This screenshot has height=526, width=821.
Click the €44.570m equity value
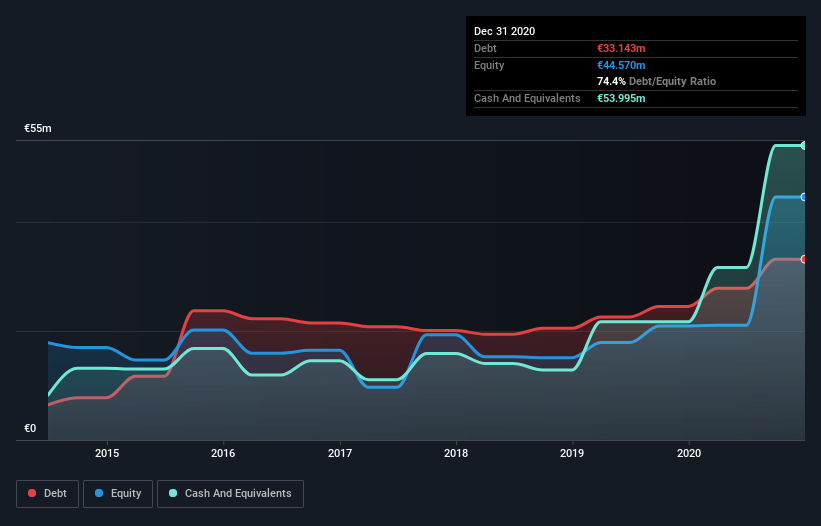[x=621, y=65]
